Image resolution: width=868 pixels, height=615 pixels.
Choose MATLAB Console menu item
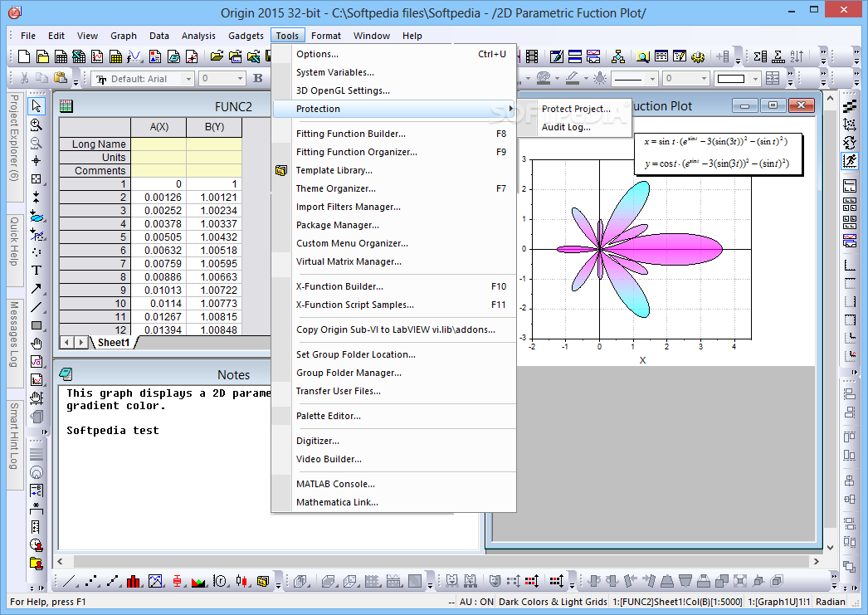(393, 484)
